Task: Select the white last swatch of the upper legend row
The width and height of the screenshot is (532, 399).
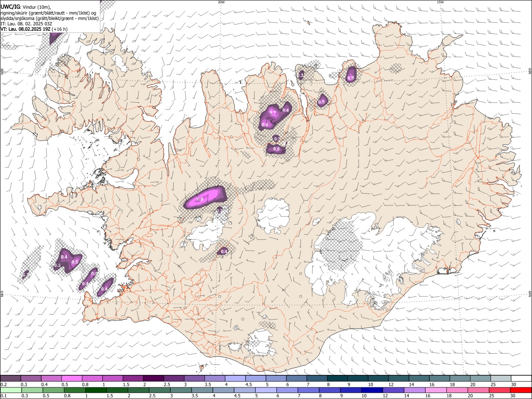Action: point(521,378)
